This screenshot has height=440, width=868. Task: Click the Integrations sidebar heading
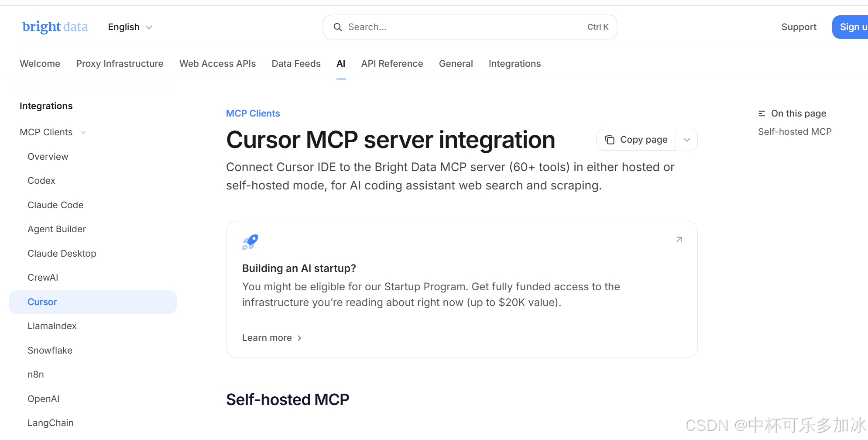click(46, 106)
